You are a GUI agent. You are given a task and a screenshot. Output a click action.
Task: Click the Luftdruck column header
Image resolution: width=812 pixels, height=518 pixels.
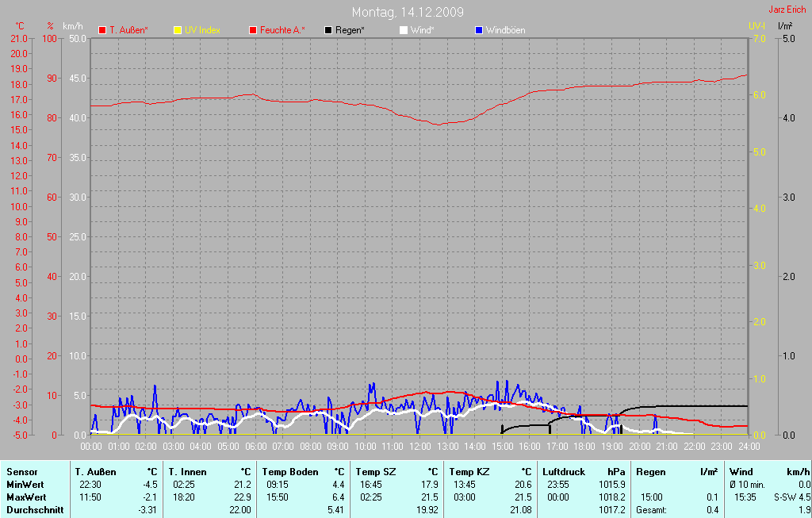tap(563, 472)
